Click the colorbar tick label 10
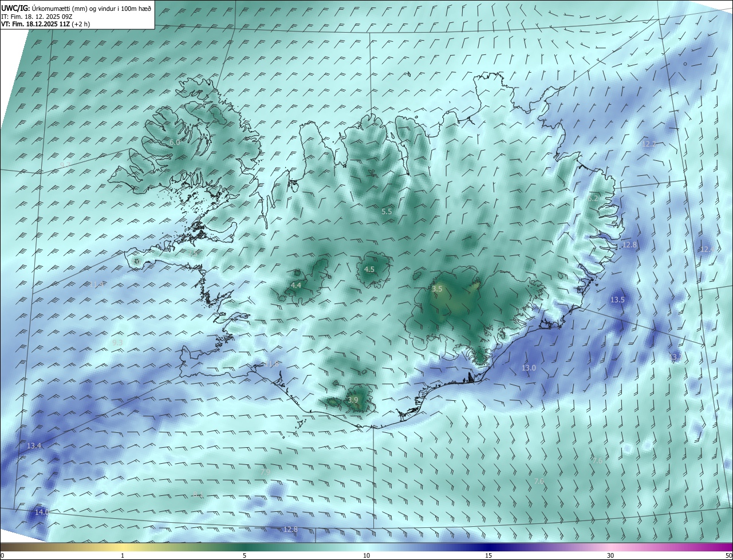Screen dimensions: 733x560 click(x=366, y=555)
